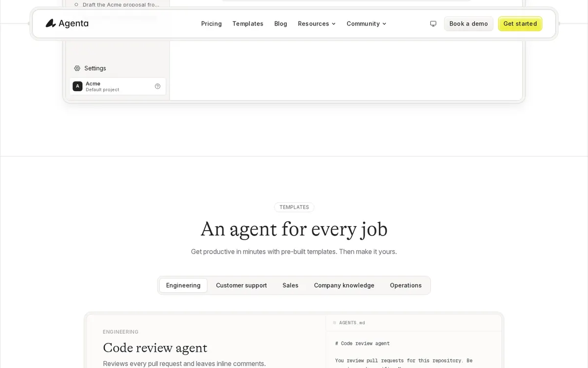Screen dimensions: 588x368
Task: Click 'Reviews every pull request' description
Action: [184, 364]
